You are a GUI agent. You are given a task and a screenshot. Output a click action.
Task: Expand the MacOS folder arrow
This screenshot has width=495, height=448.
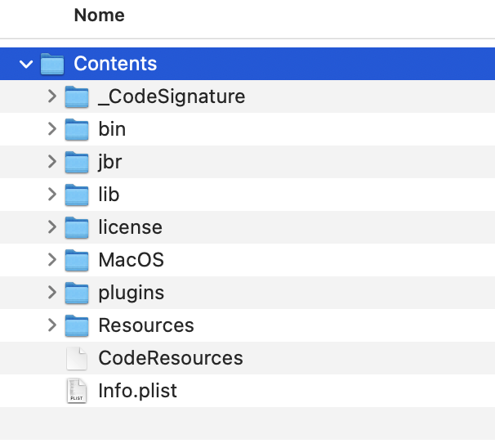click(52, 260)
